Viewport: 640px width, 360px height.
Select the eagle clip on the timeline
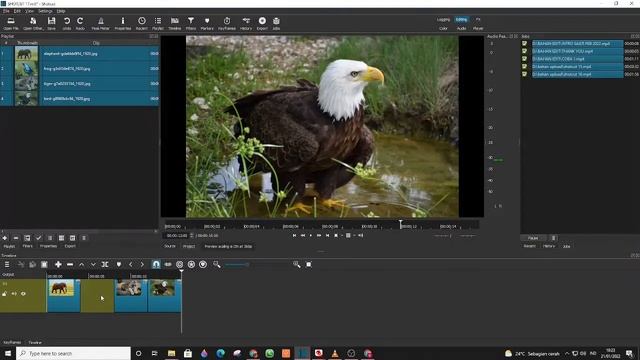tap(164, 296)
